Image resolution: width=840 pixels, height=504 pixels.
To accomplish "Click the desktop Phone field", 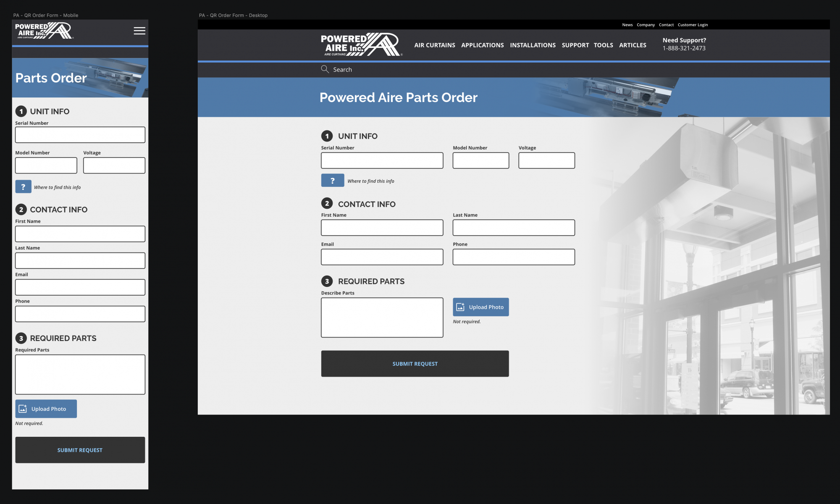I will [514, 257].
